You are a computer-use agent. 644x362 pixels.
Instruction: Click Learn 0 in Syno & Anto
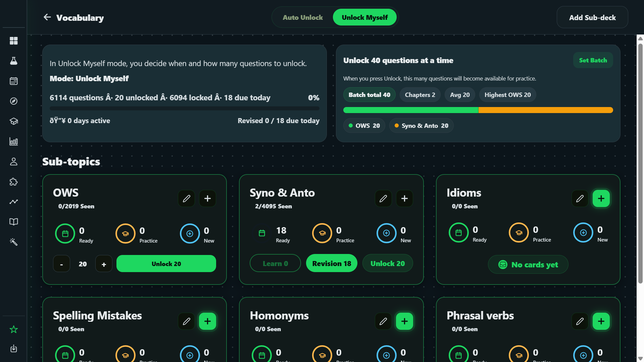point(275,263)
